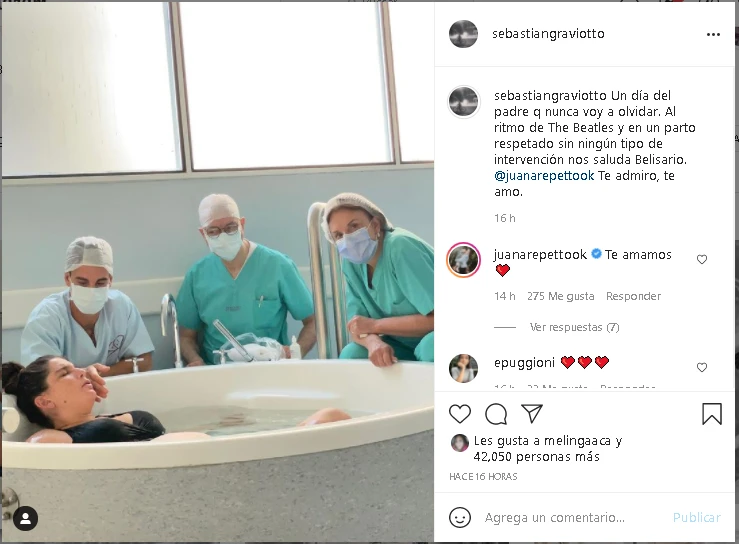Viewport: 739px width, 544px height.
Task: Open the three-dots more options menu
Action: tap(713, 34)
